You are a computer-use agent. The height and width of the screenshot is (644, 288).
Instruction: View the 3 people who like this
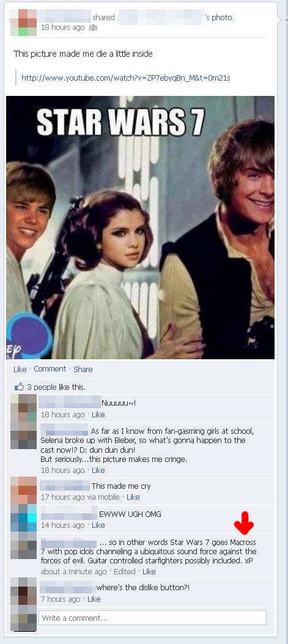pos(42,387)
